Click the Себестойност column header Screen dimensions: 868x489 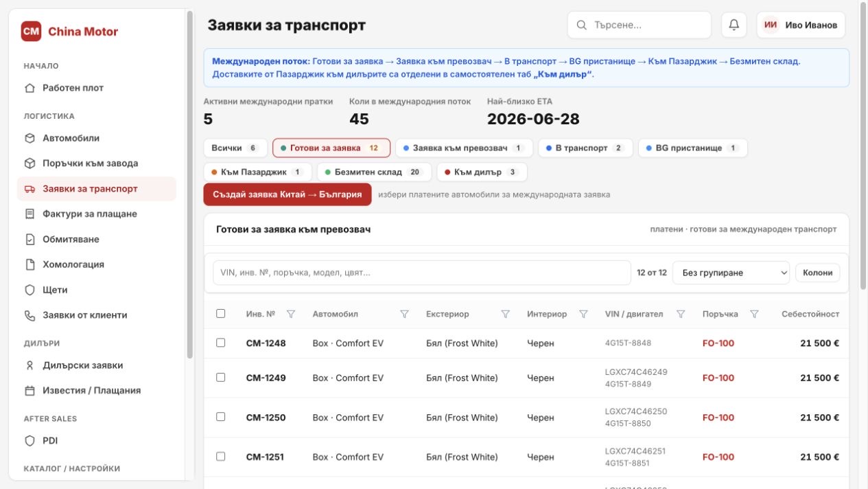pyautogui.click(x=810, y=314)
